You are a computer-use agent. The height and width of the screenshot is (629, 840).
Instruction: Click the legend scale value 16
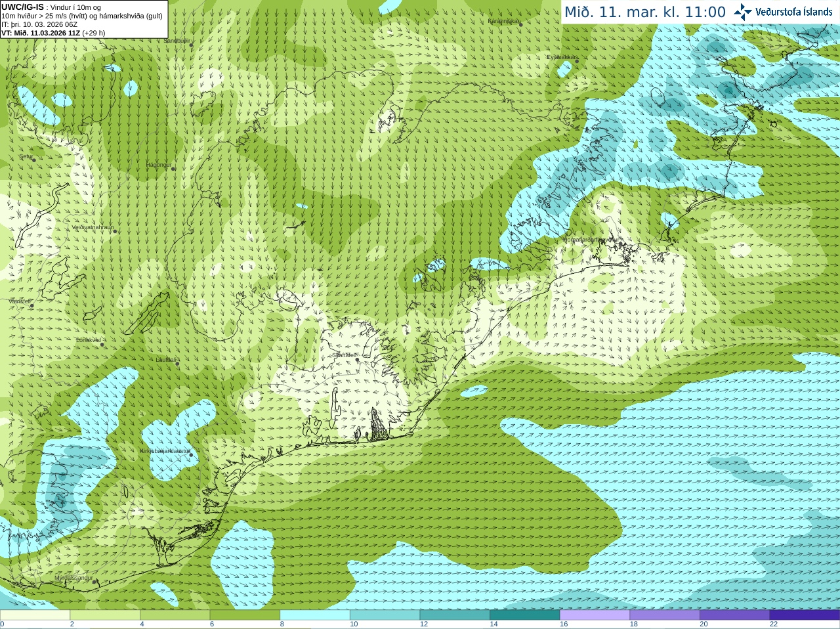[x=564, y=624]
